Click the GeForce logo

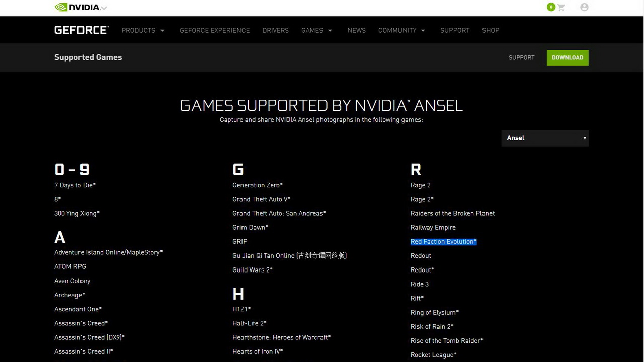tap(81, 30)
